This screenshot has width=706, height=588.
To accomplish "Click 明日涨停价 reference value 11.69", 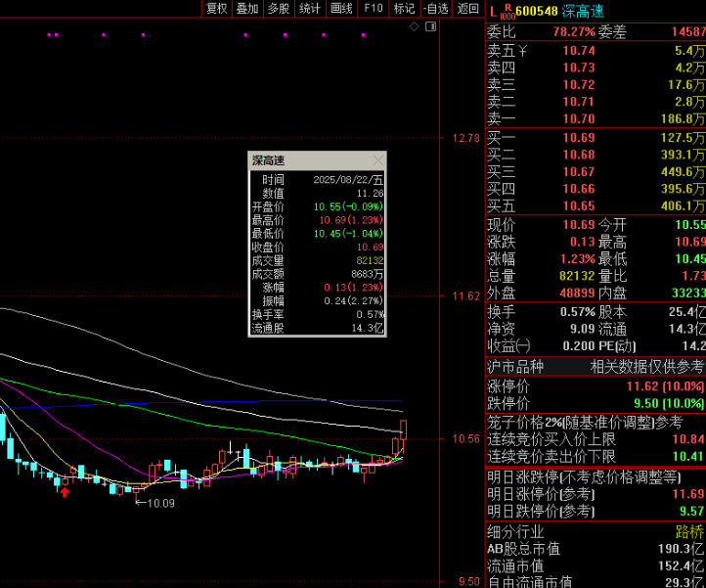I will click(x=688, y=494).
